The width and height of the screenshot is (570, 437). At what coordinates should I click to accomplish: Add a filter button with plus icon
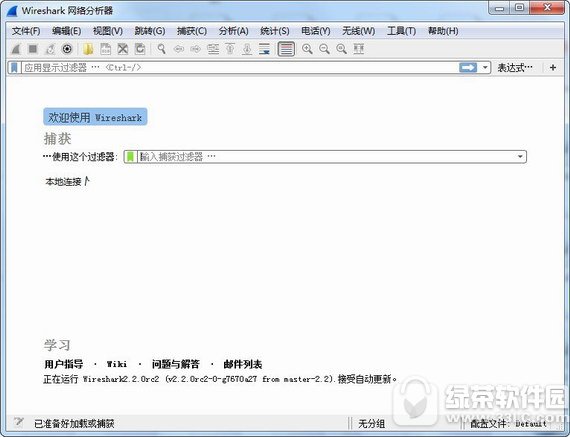tap(553, 68)
